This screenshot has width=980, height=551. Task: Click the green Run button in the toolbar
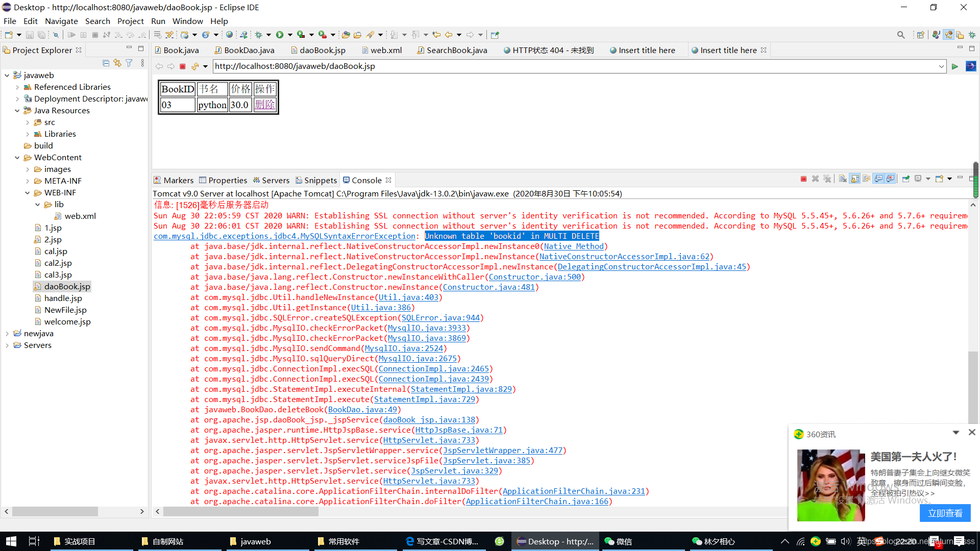pyautogui.click(x=280, y=35)
